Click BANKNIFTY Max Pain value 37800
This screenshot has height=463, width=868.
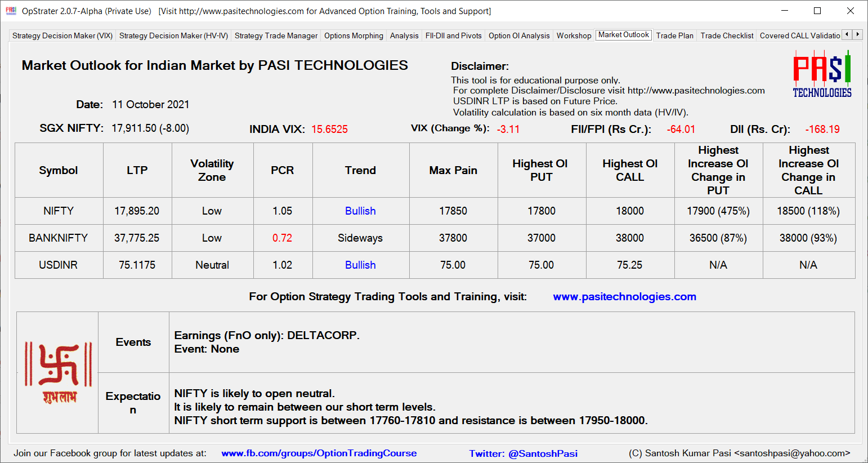click(x=453, y=238)
